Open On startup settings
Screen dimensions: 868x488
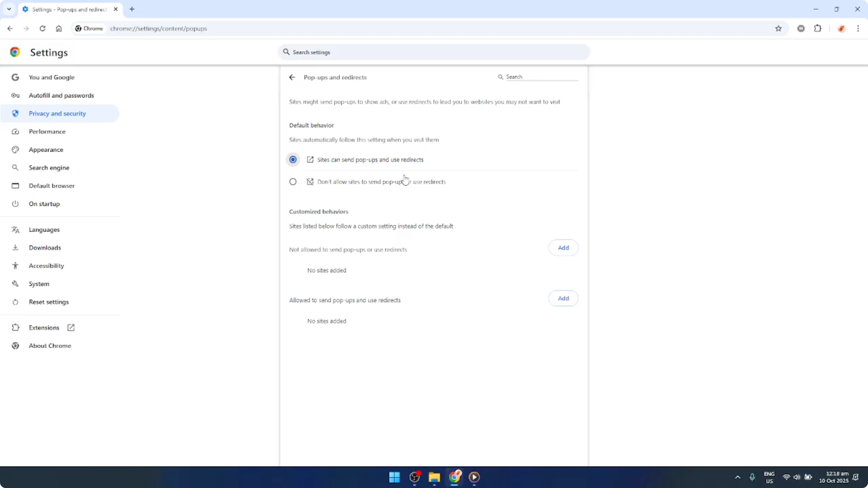(44, 204)
